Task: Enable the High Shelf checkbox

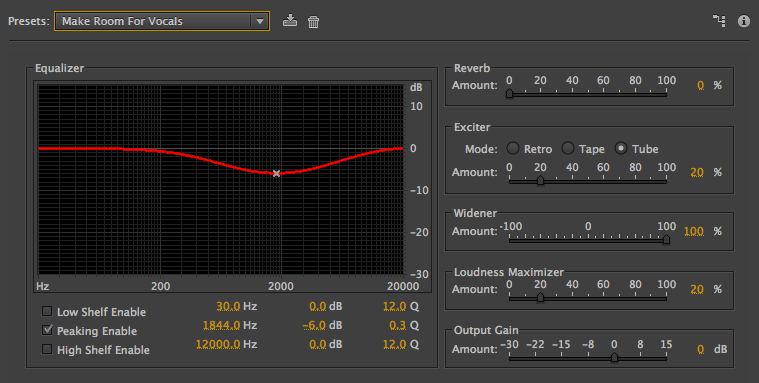Action: click(x=47, y=349)
